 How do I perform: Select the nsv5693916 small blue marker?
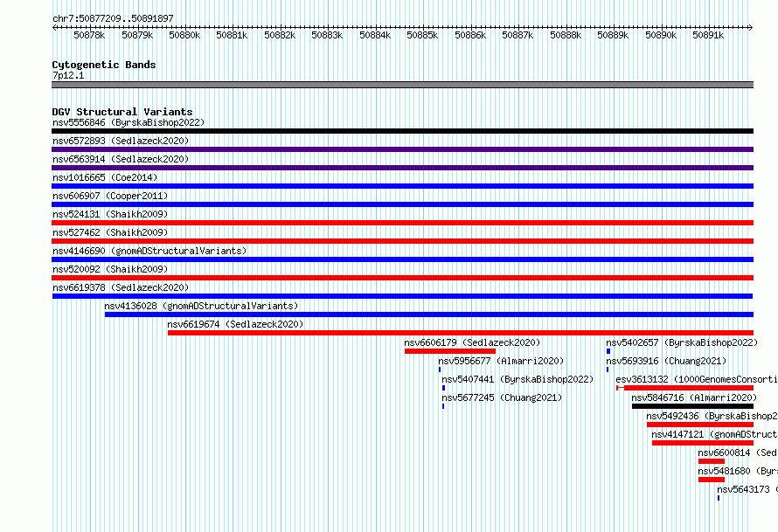(608, 370)
